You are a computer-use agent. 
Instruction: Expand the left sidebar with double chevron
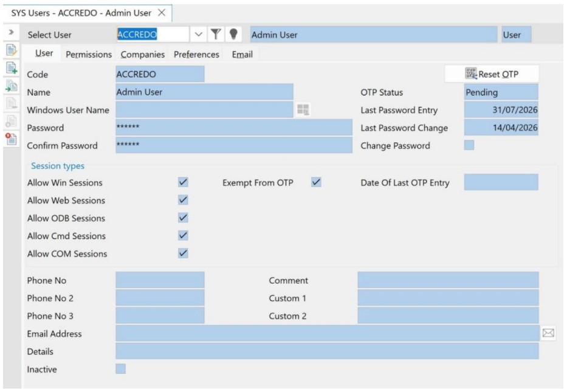click(11, 32)
